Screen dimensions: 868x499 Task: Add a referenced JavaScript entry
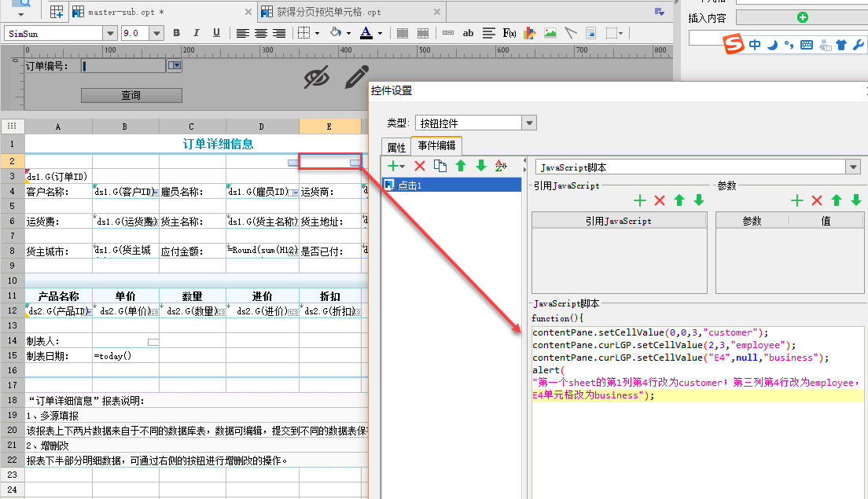coord(640,200)
